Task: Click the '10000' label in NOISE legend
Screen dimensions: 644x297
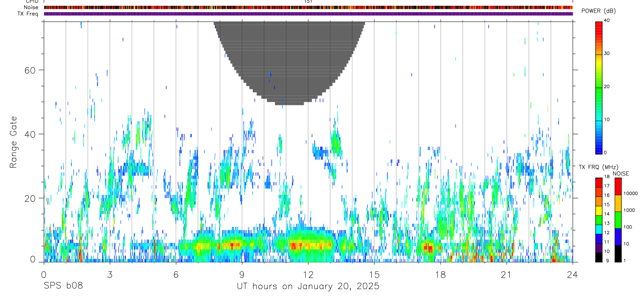Action: pyautogui.click(x=630, y=193)
